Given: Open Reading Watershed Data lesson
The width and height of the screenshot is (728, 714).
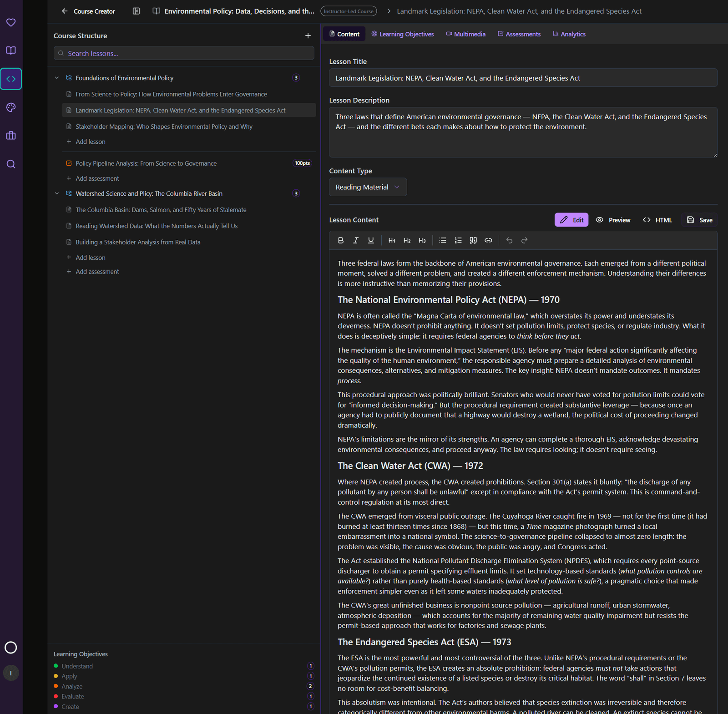Looking at the screenshot, I should 189,226.
